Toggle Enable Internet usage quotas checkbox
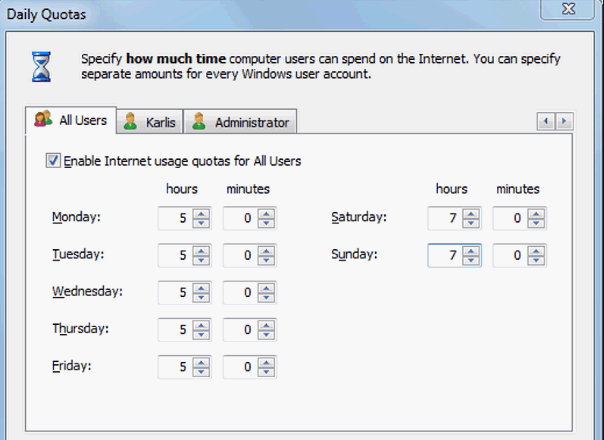This screenshot has width=604, height=440. tap(53, 160)
